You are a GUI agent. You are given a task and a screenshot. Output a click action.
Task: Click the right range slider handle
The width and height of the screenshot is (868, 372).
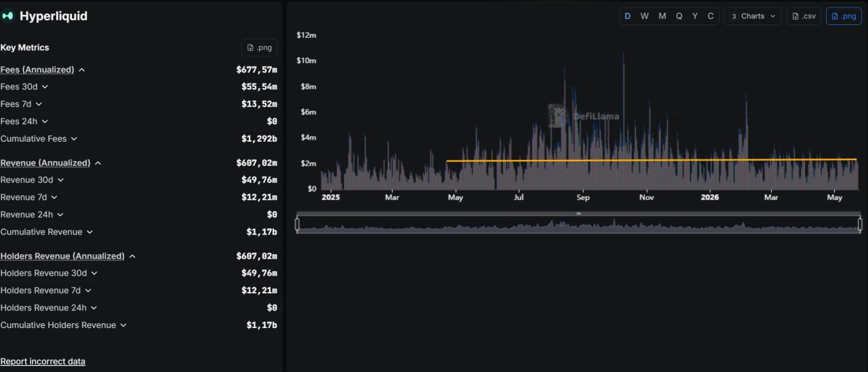[860, 224]
